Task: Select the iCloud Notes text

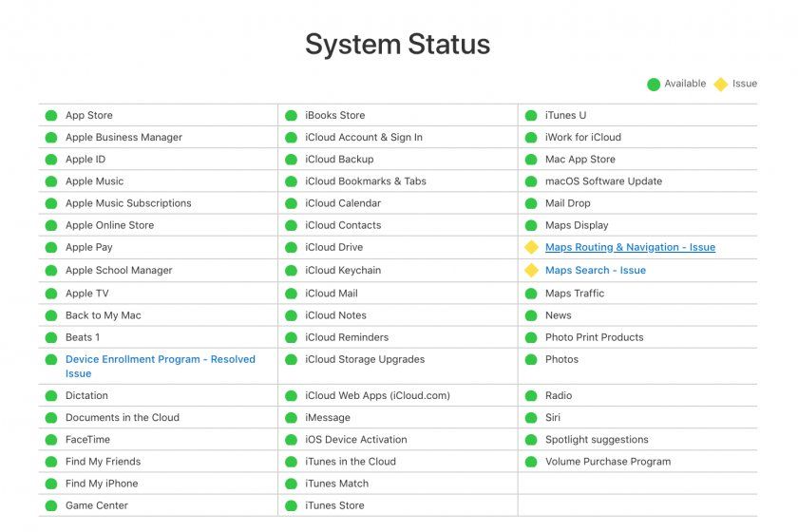Action: tap(336, 315)
